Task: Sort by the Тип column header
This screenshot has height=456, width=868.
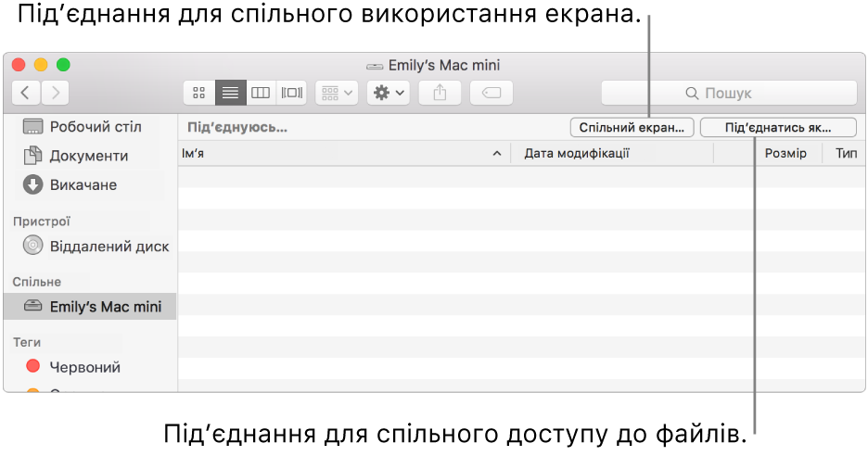Action: tap(846, 153)
